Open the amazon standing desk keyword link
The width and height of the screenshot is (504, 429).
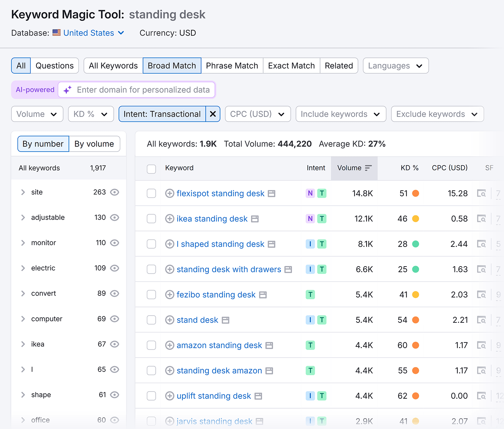point(219,345)
